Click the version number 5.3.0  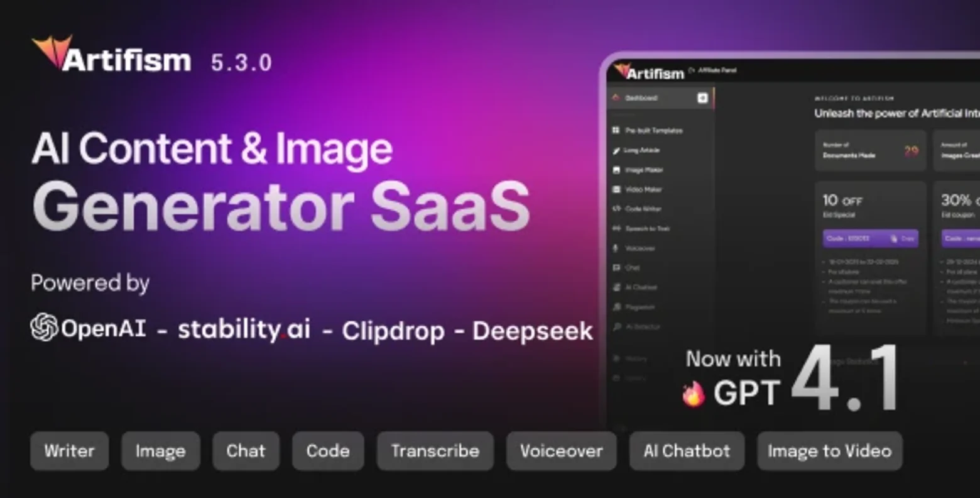241,63
